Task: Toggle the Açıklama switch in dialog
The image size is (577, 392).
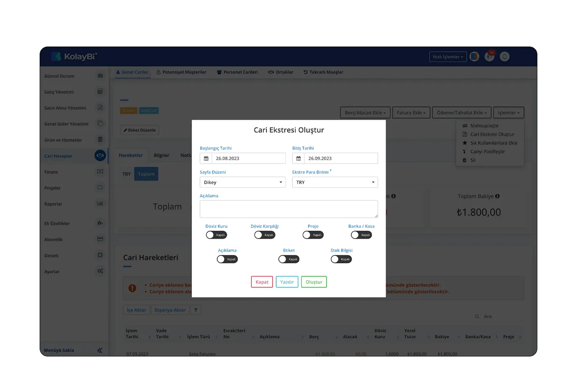Action: point(227,259)
